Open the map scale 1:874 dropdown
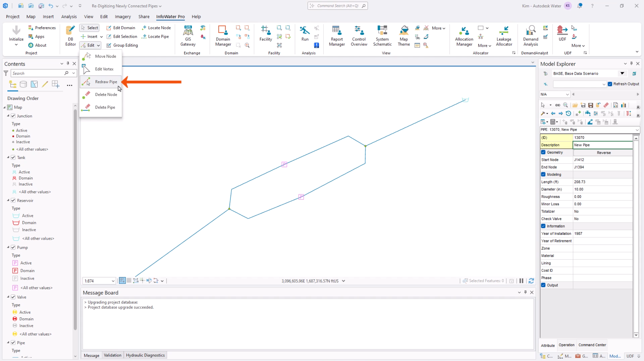 pyautogui.click(x=113, y=281)
